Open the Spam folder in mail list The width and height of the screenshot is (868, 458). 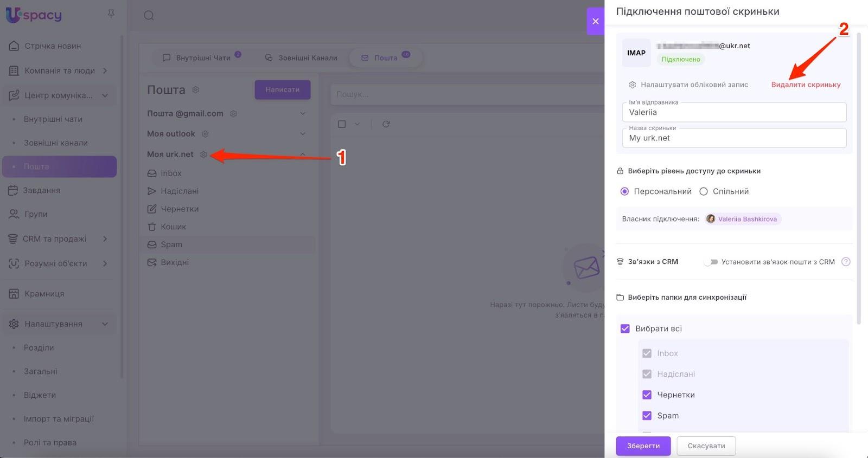[227, 244]
